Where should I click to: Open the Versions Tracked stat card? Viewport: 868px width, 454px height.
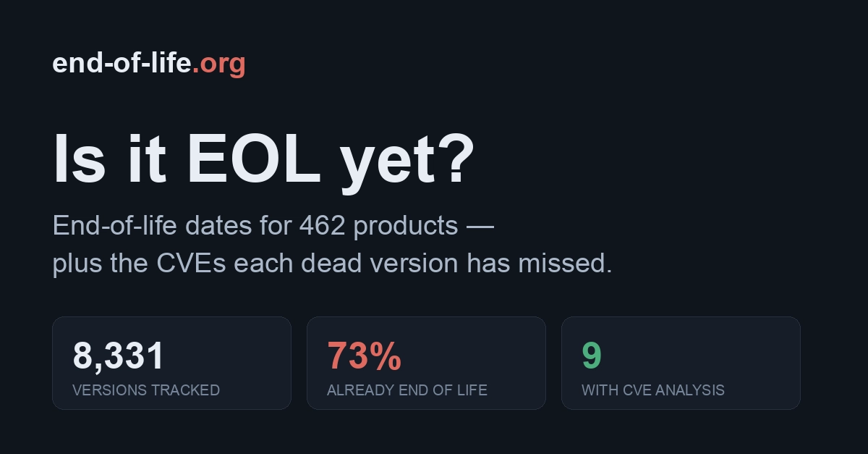[171, 363]
